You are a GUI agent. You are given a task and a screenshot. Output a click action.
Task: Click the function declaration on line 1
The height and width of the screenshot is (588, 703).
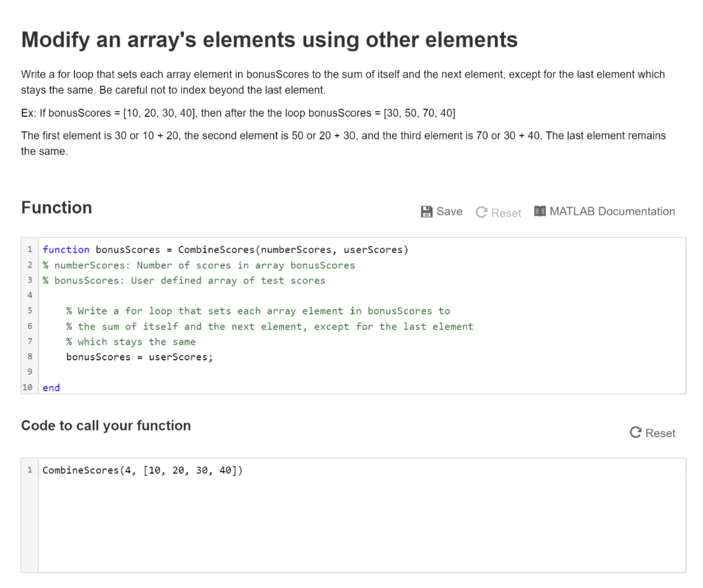(x=225, y=250)
